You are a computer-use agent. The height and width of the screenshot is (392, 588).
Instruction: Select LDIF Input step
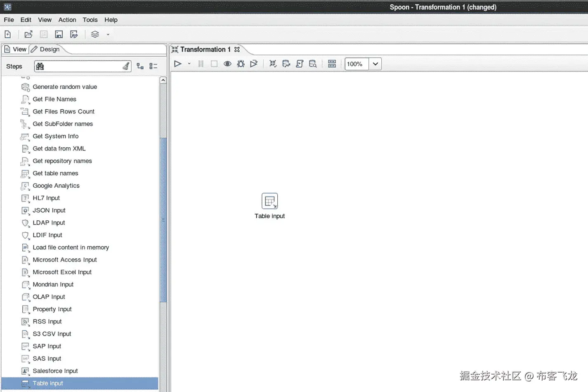(x=47, y=236)
